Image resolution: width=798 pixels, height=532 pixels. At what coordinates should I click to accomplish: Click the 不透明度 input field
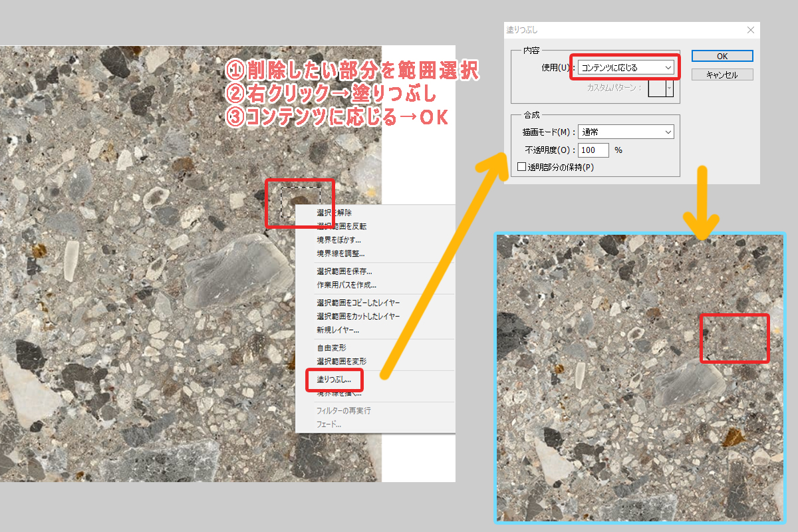click(593, 150)
